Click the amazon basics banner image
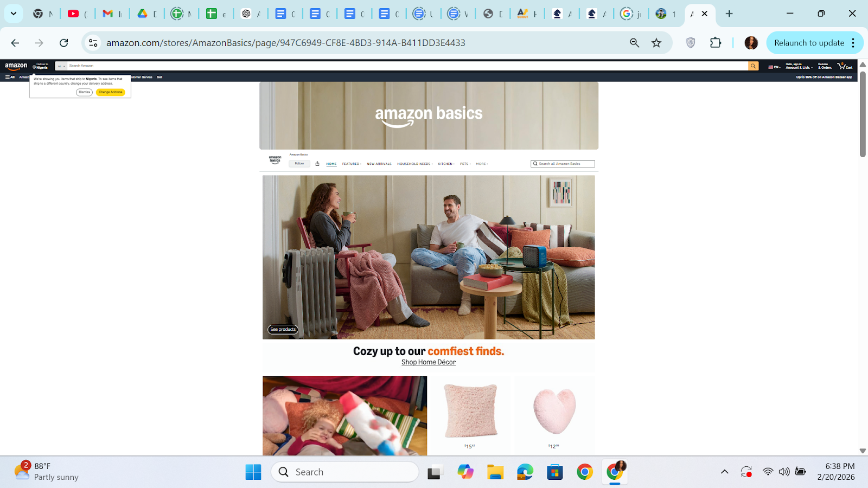 click(x=429, y=115)
